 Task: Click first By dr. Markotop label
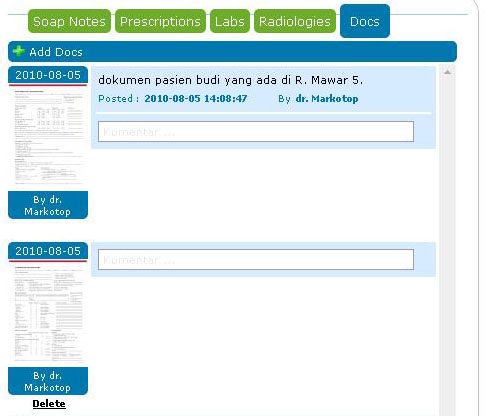(x=48, y=205)
